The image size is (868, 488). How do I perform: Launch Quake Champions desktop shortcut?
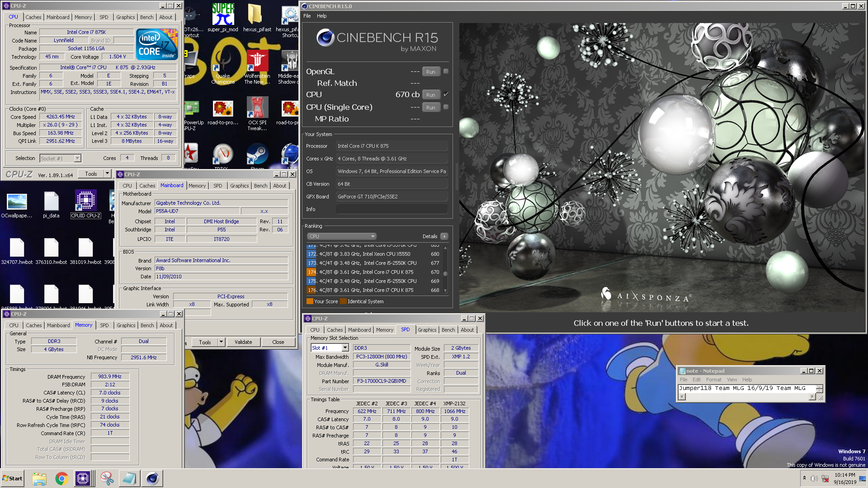tap(223, 67)
